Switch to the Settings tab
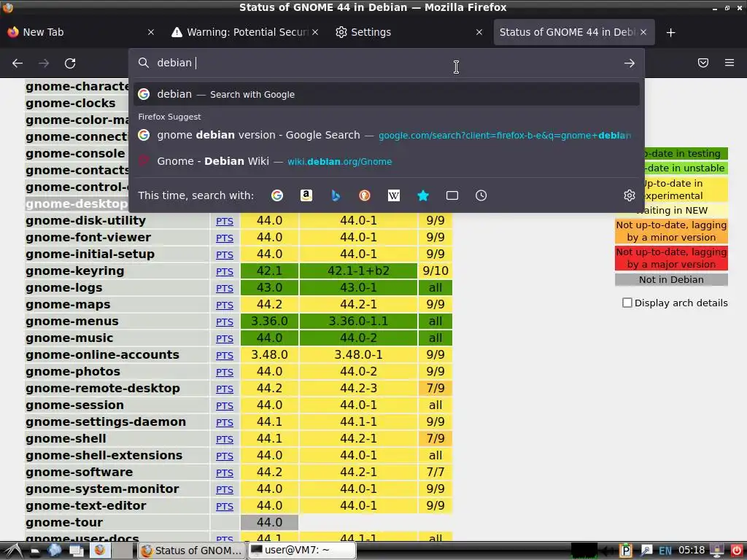The width and height of the screenshot is (747, 560). point(409,32)
